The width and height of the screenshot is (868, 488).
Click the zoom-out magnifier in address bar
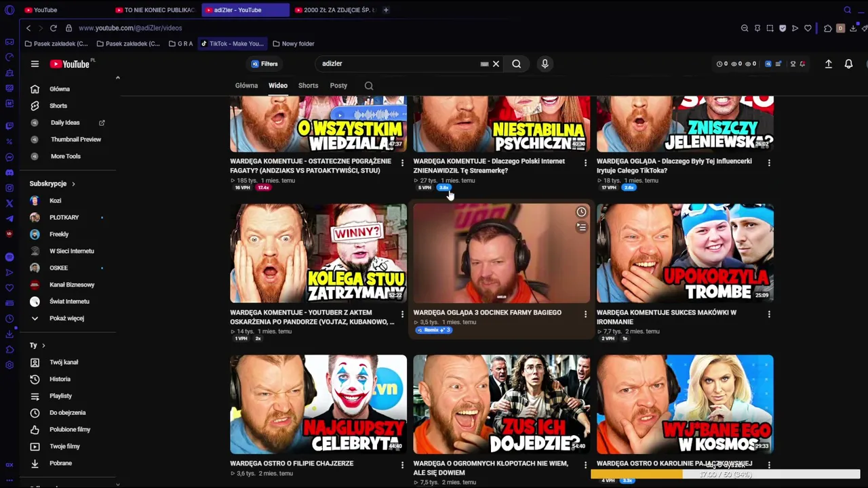745,28
